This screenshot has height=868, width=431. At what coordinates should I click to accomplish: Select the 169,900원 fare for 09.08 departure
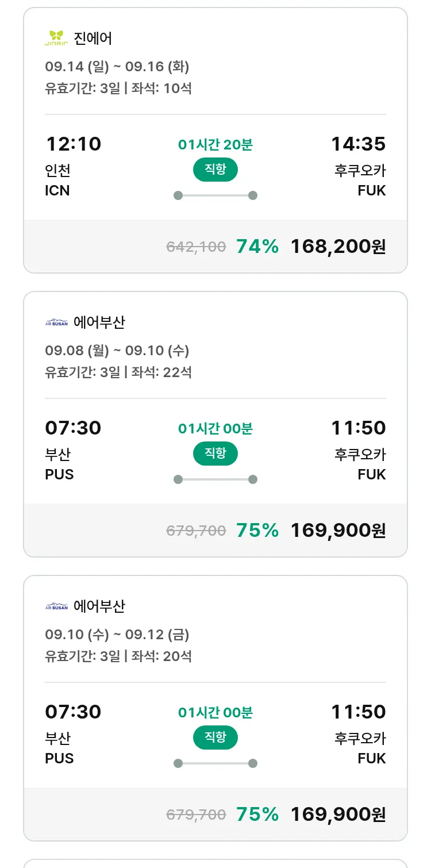[x=338, y=531]
